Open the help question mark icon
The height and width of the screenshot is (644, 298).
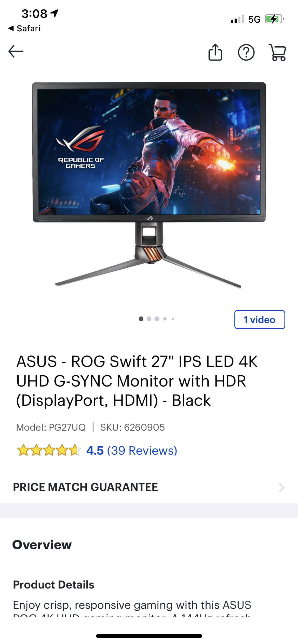246,52
